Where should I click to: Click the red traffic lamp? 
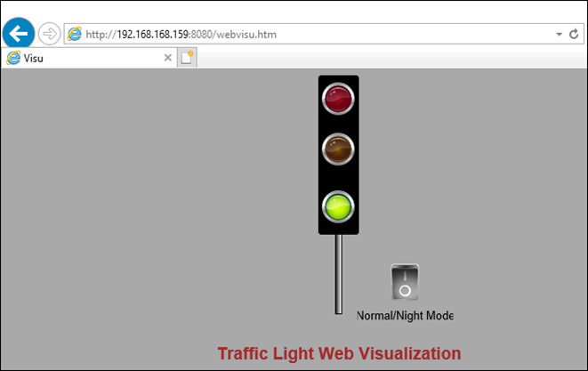click(338, 98)
